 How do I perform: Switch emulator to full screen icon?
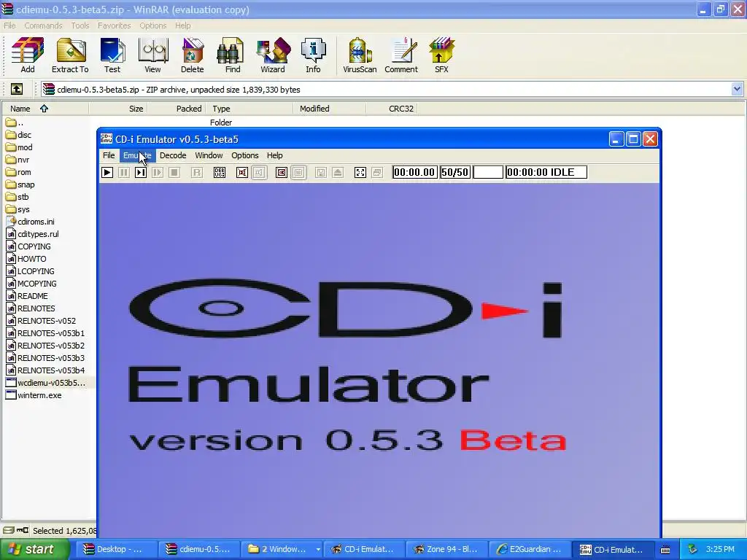(360, 172)
